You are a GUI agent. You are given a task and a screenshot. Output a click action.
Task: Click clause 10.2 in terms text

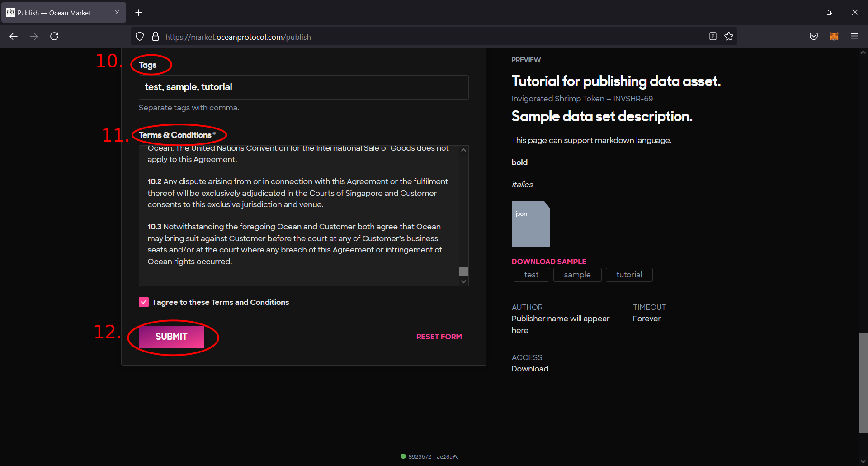click(298, 193)
